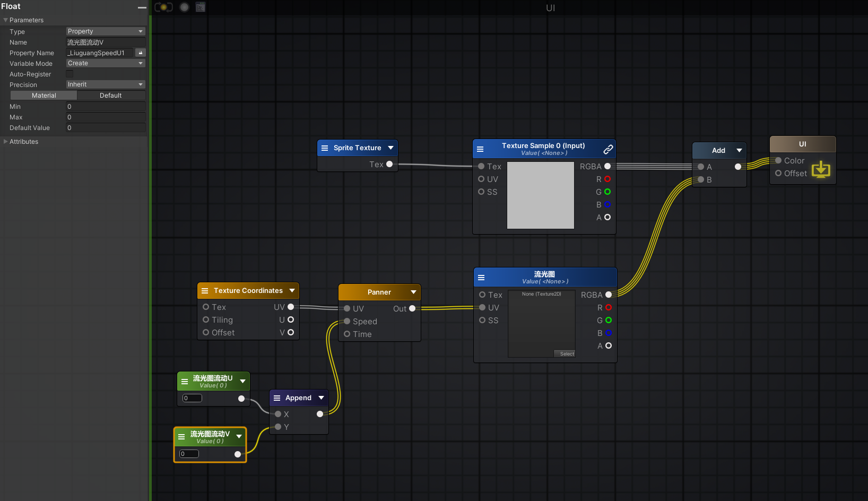868x501 pixels.
Task: Collapse the Parameters section
Action: 5,20
